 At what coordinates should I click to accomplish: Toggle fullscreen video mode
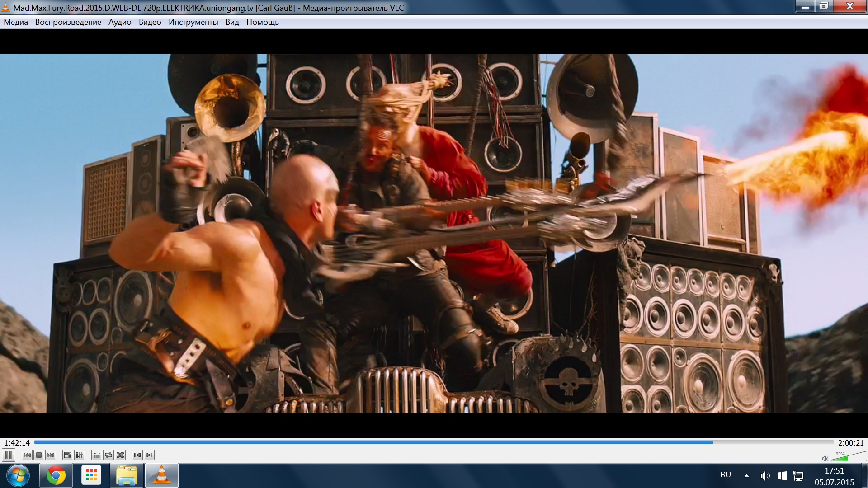click(x=68, y=455)
